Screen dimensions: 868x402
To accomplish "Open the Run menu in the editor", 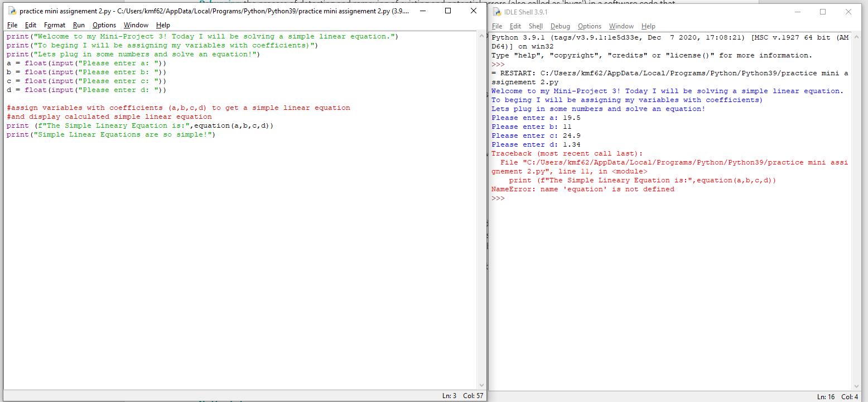I will point(79,25).
